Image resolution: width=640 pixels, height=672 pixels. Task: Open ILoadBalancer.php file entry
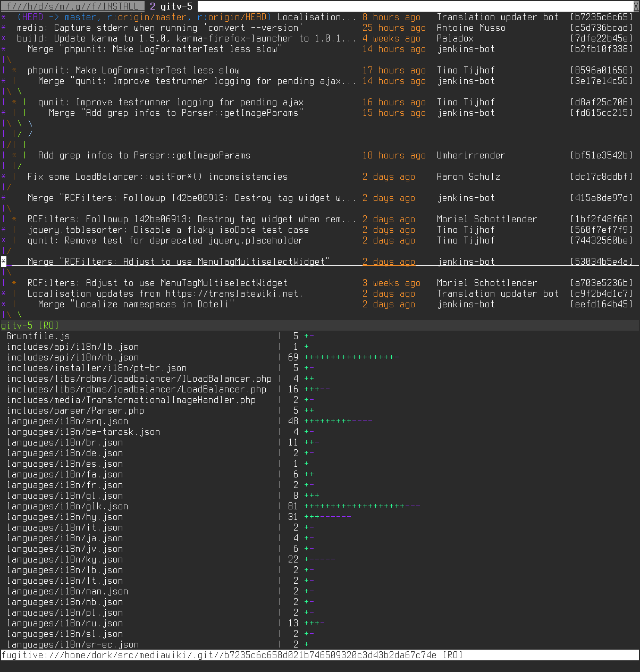pyautogui.click(x=139, y=379)
